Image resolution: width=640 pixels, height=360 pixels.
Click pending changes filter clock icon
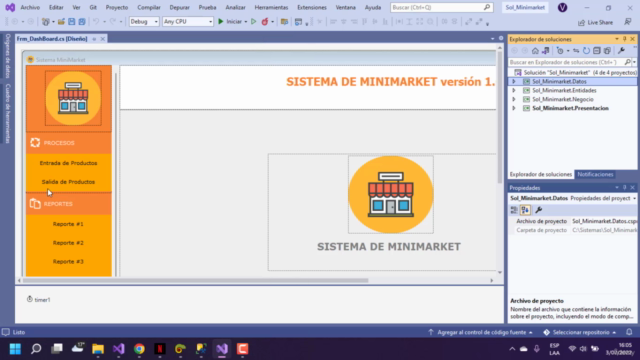coord(560,51)
